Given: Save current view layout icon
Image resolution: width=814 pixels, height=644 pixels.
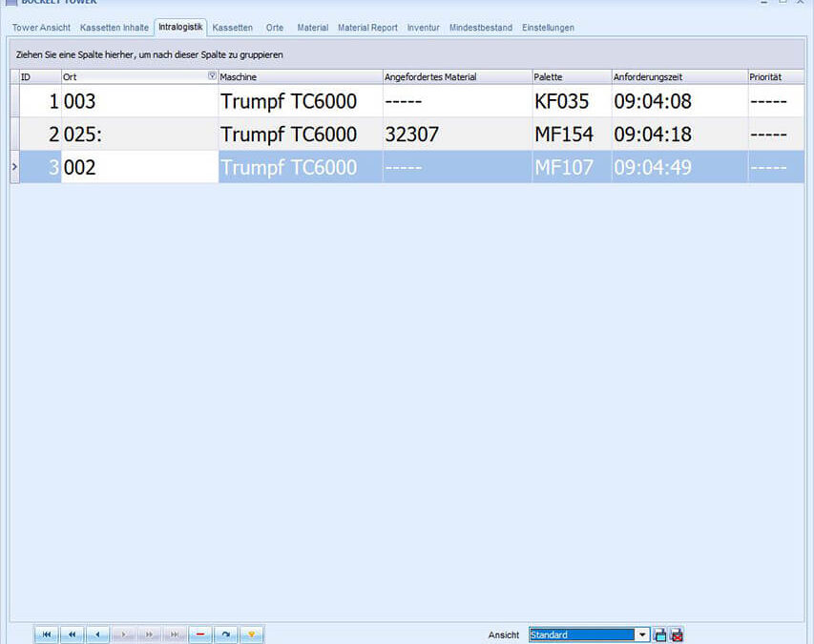Looking at the screenshot, I should tap(659, 634).
